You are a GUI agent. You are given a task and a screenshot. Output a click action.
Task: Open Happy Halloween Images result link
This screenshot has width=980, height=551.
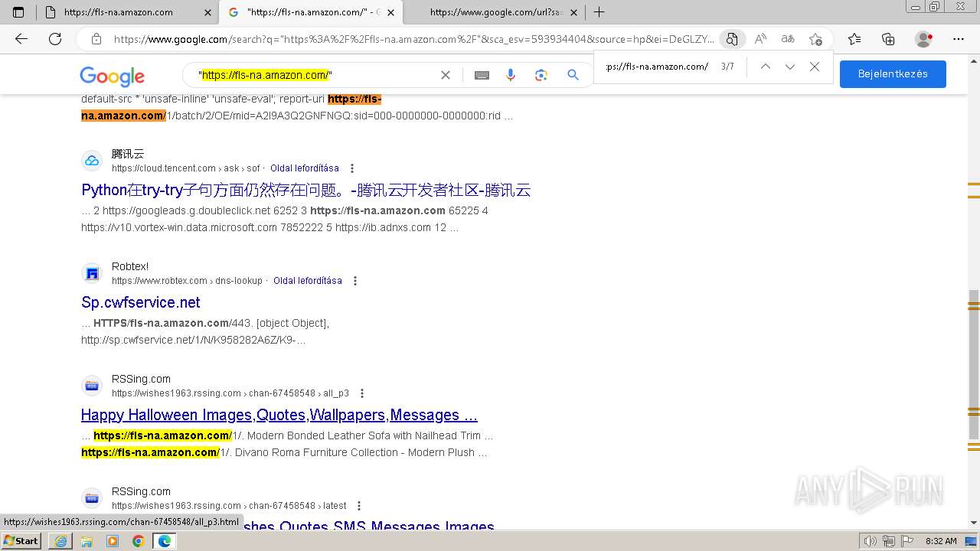(279, 415)
